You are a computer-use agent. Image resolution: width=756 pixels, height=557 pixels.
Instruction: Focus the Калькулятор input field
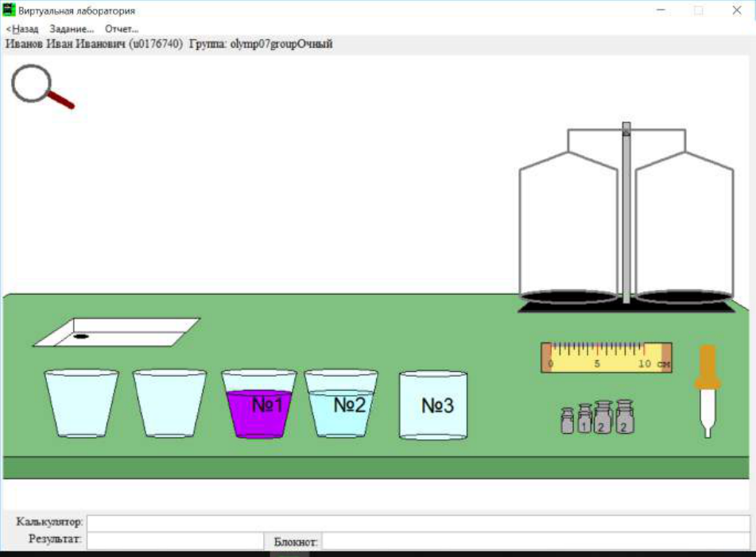tap(418, 523)
